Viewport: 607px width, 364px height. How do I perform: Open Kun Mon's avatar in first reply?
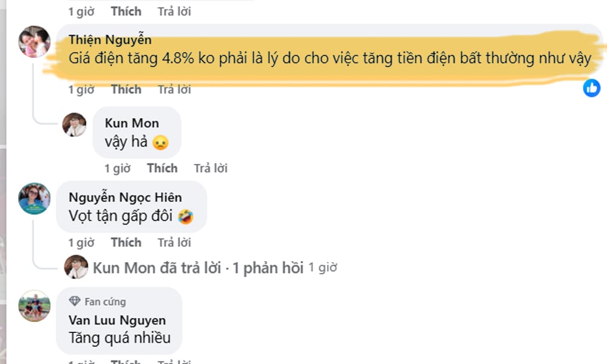point(74,124)
